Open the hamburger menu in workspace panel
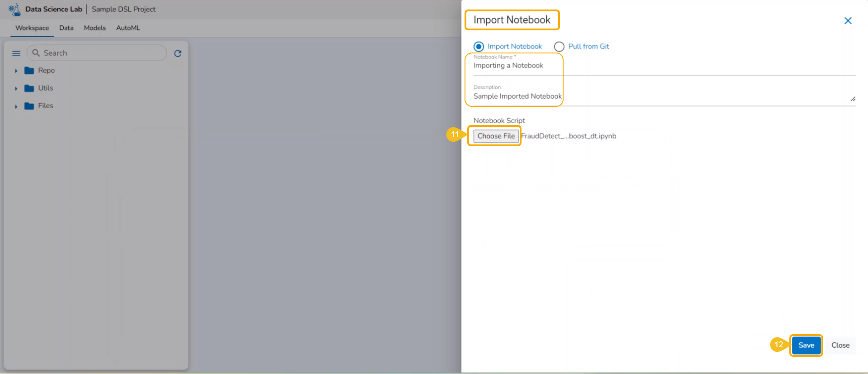The image size is (868, 374). point(16,53)
